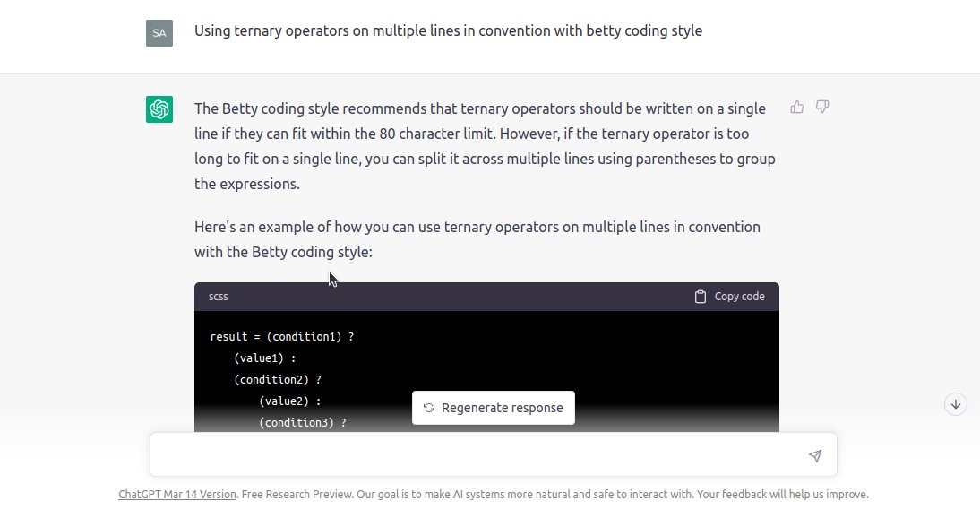Click the regenerate circular arrows icon

[x=428, y=408]
